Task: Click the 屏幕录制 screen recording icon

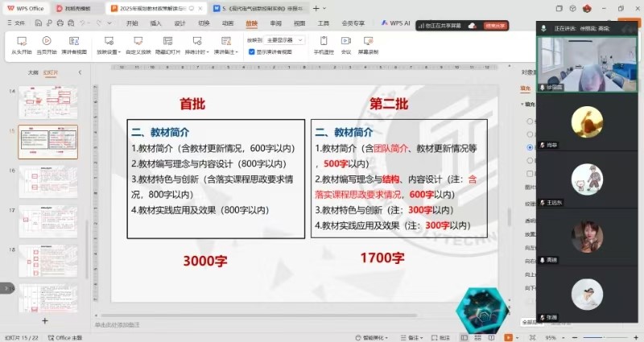Action: point(369,44)
